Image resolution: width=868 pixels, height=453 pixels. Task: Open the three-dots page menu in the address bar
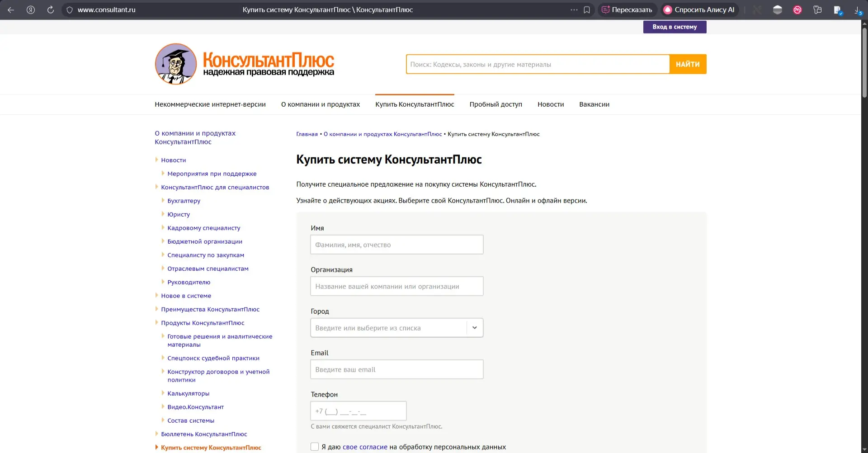pyautogui.click(x=574, y=9)
